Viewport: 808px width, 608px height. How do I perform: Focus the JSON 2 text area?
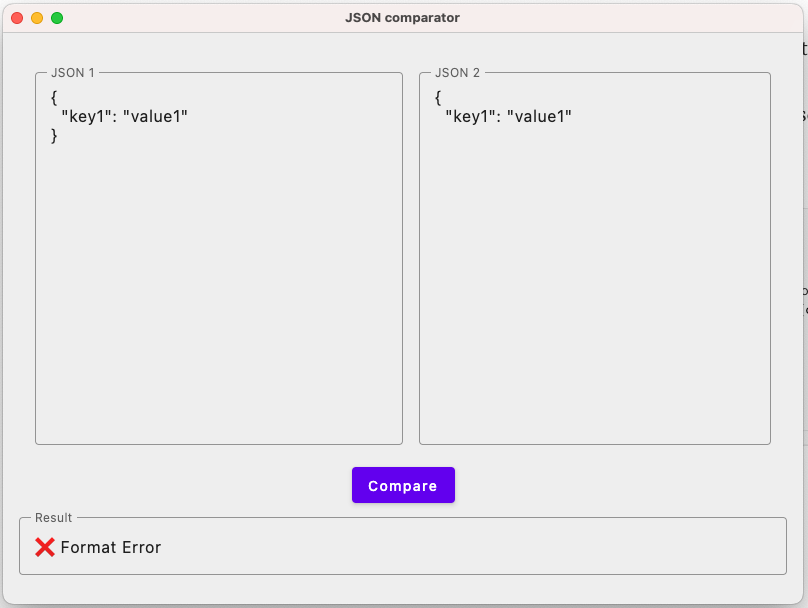tap(595, 258)
